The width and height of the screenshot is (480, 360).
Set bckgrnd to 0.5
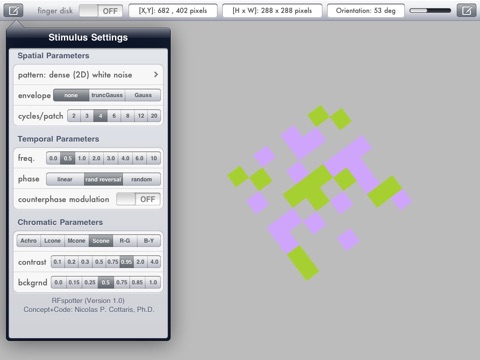[106, 283]
